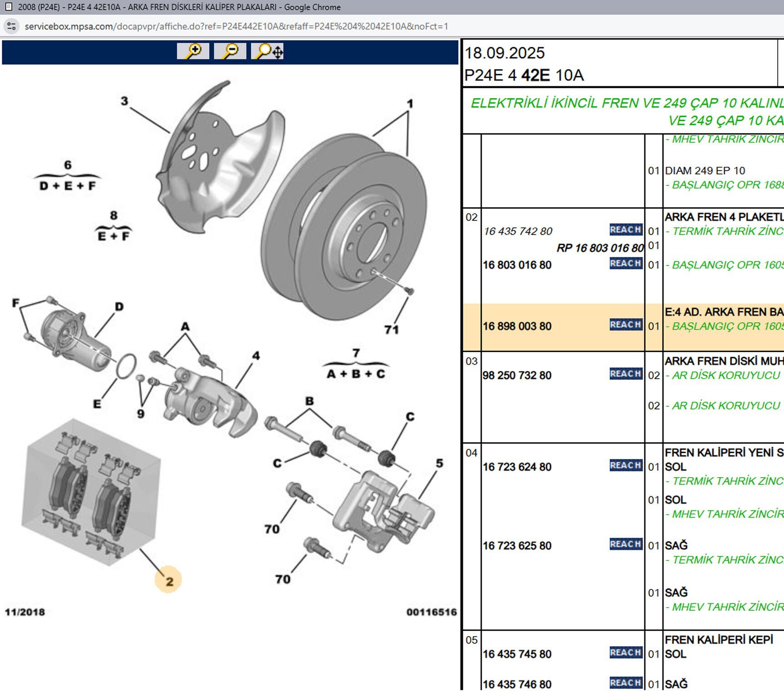Click REACH badge for part 16 898 003 80
Image resolution: width=784 pixels, height=698 pixels.
tap(625, 325)
